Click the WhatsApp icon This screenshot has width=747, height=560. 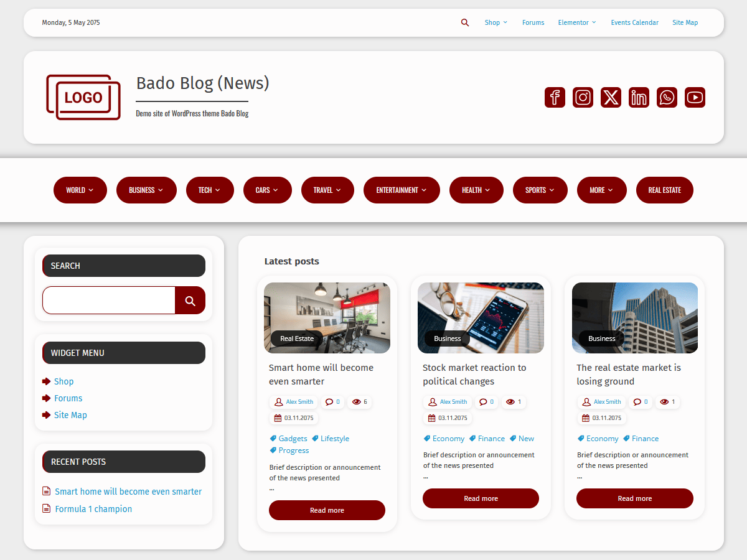(667, 98)
